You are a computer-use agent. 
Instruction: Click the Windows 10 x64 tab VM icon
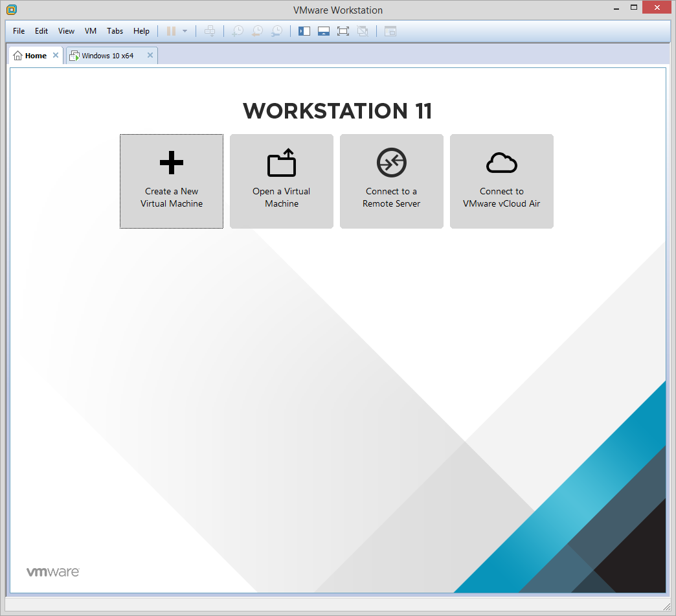pyautogui.click(x=74, y=56)
